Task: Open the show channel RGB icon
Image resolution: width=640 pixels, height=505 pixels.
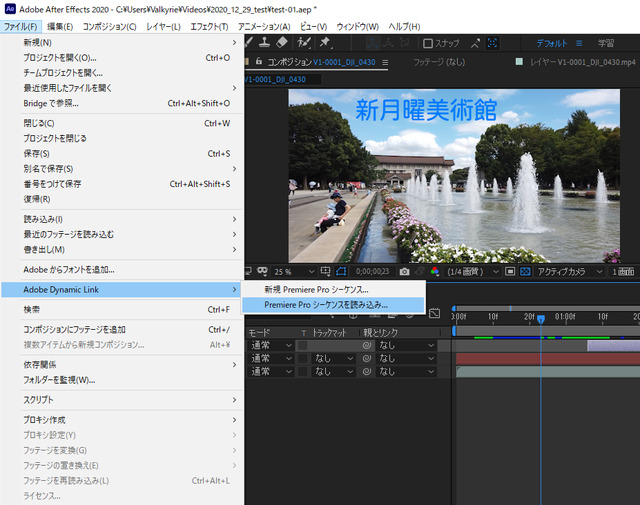Action: point(435,271)
